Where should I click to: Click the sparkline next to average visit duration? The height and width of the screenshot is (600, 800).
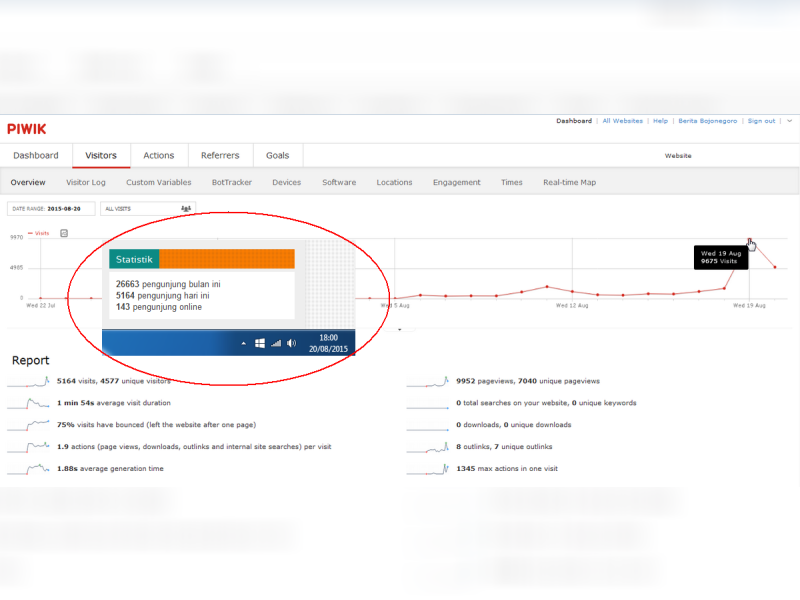pos(28,403)
